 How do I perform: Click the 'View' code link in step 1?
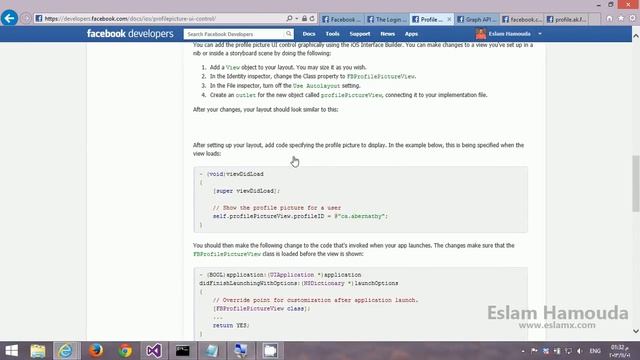pos(233,68)
